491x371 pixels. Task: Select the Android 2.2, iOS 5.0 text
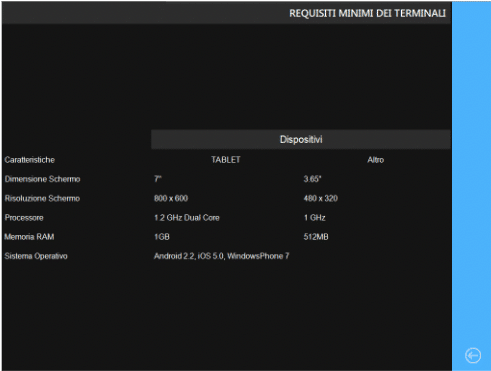tap(189, 256)
